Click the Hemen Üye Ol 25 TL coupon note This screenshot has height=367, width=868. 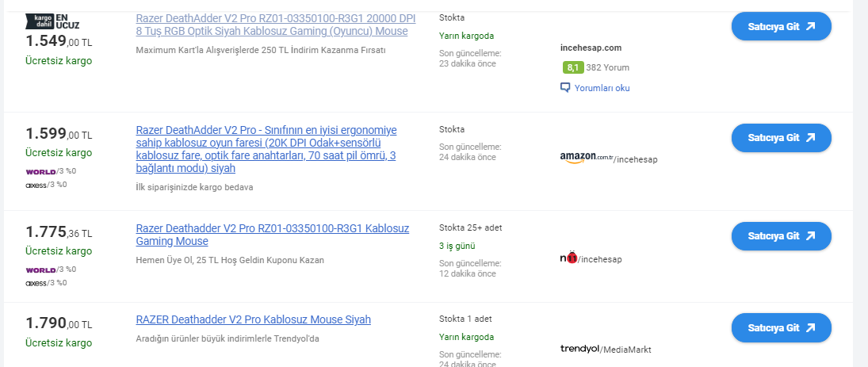click(x=230, y=260)
